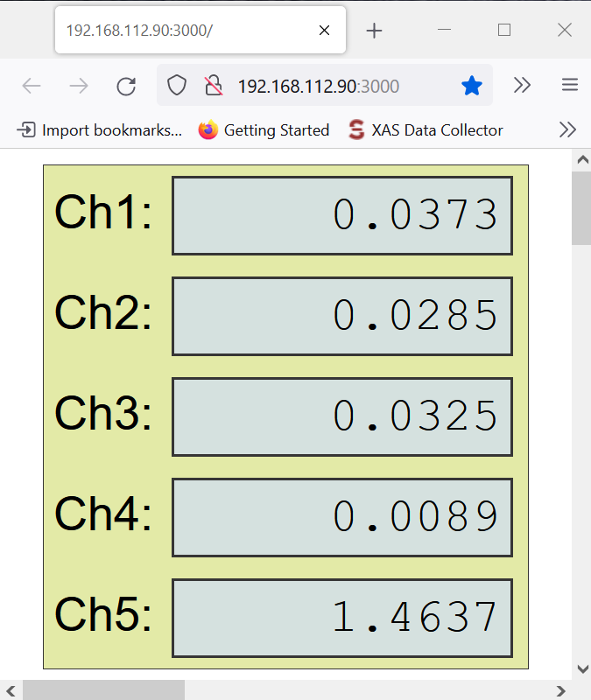Maximize the Firefox window
The height and width of the screenshot is (700, 591).
504,30
